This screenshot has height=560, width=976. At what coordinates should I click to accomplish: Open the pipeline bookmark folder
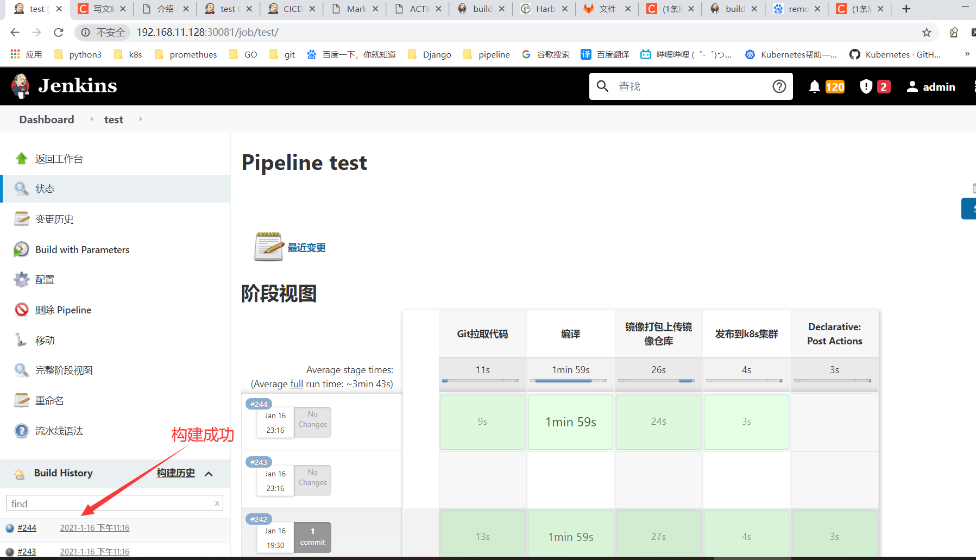coord(487,54)
